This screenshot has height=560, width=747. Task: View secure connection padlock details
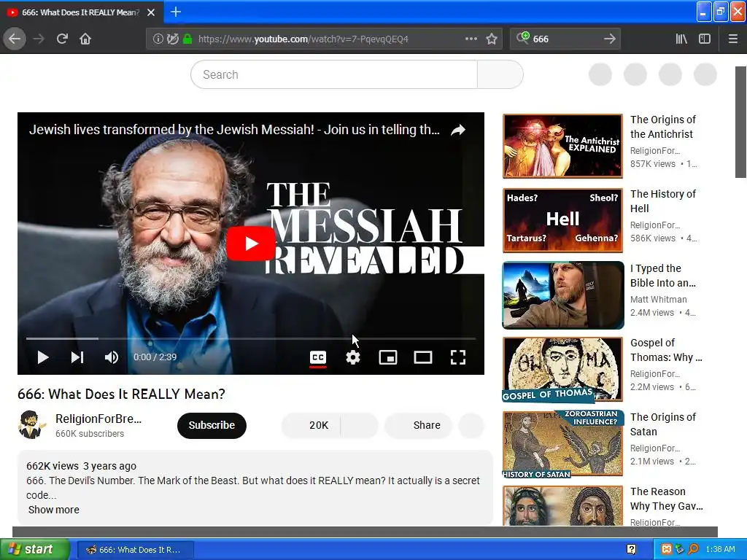click(187, 39)
